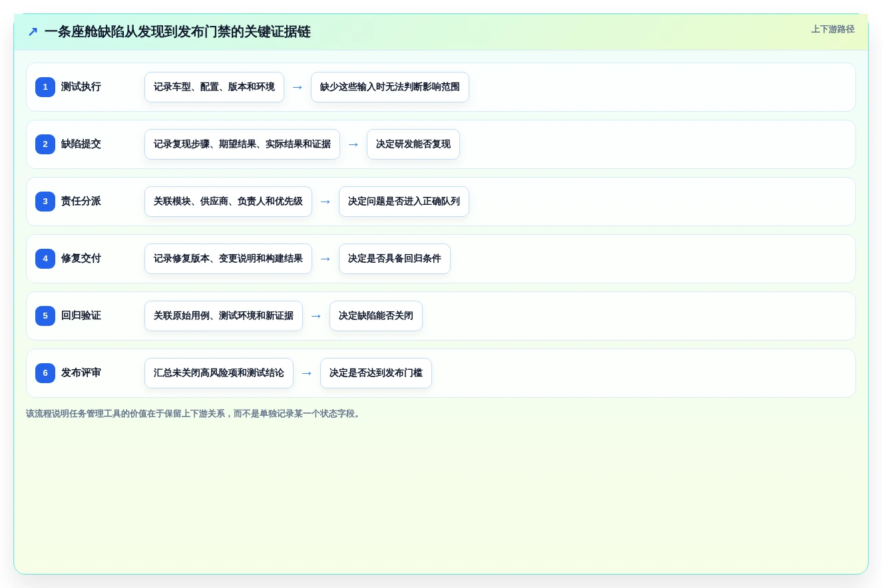Click the arrow in the 发布评审 row
The image size is (882, 588).
307,373
